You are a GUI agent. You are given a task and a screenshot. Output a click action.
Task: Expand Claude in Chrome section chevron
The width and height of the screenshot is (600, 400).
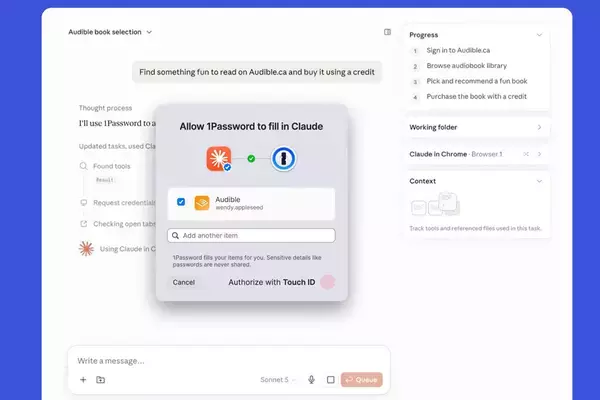click(539, 154)
